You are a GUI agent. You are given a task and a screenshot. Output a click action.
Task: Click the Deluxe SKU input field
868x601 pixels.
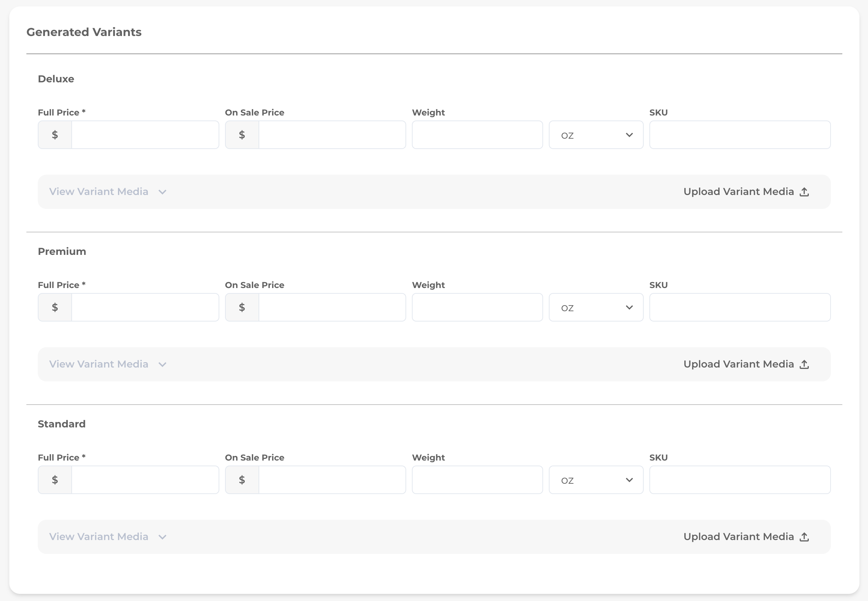click(740, 135)
